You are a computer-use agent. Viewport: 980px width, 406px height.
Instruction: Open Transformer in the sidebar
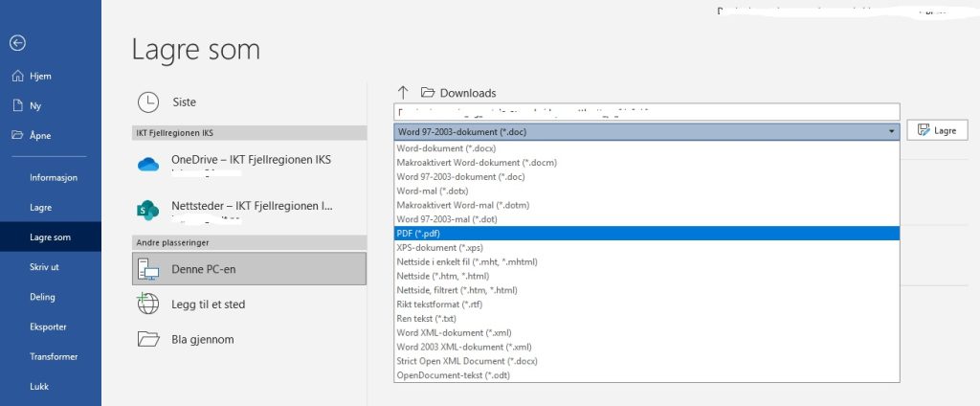54,356
